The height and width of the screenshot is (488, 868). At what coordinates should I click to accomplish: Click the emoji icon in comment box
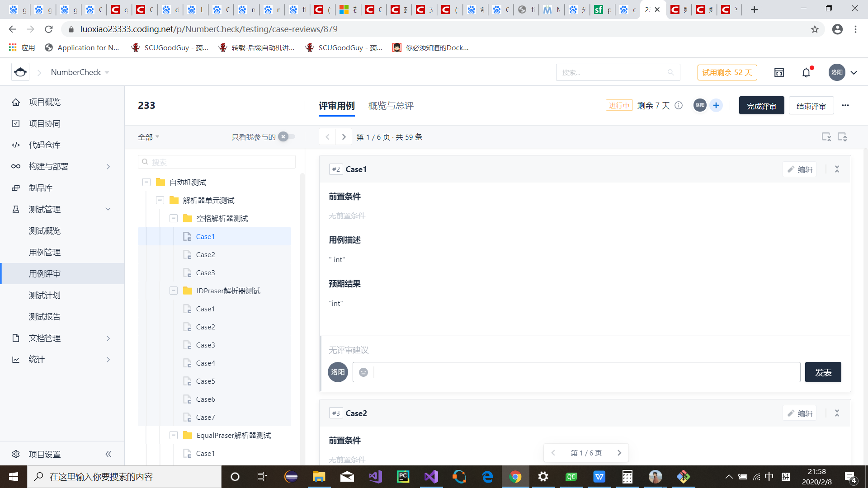[363, 372]
